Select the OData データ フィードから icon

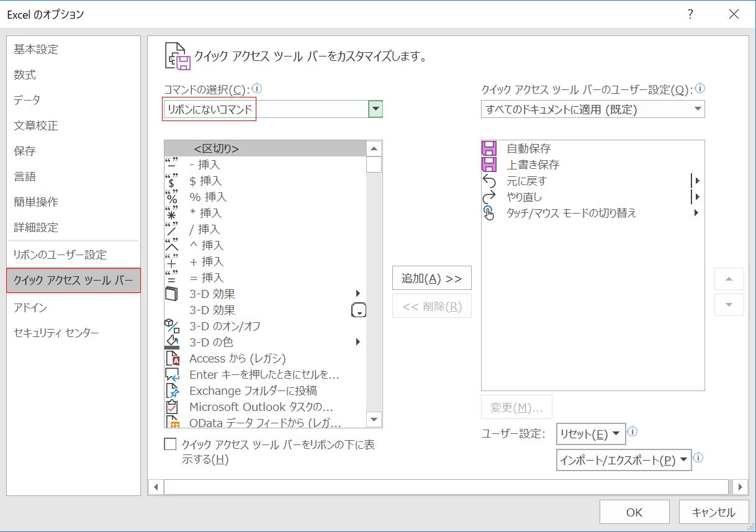[172, 422]
